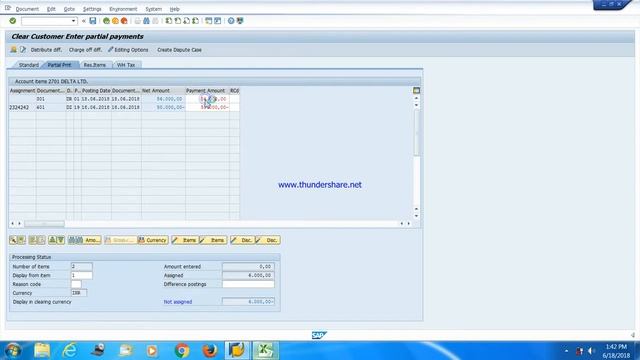This screenshot has width=640, height=360.
Task: Switch to the Res.Items tab
Action: (x=95, y=65)
